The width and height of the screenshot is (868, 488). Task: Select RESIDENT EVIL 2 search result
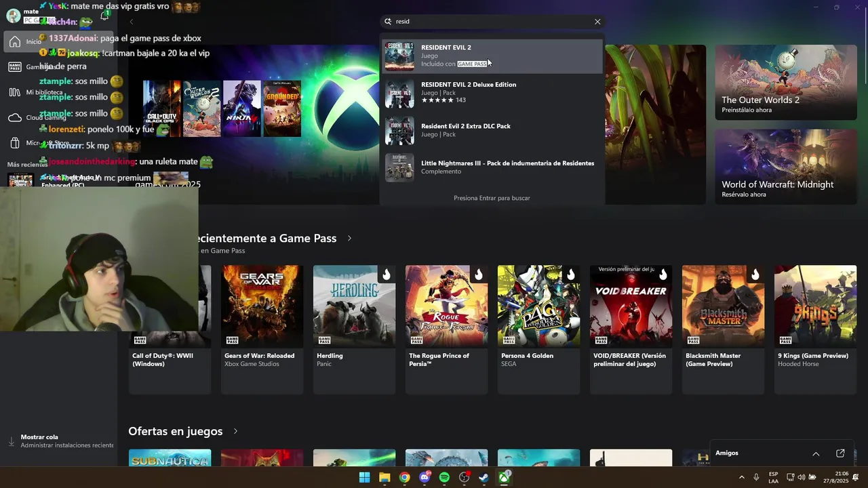click(492, 56)
